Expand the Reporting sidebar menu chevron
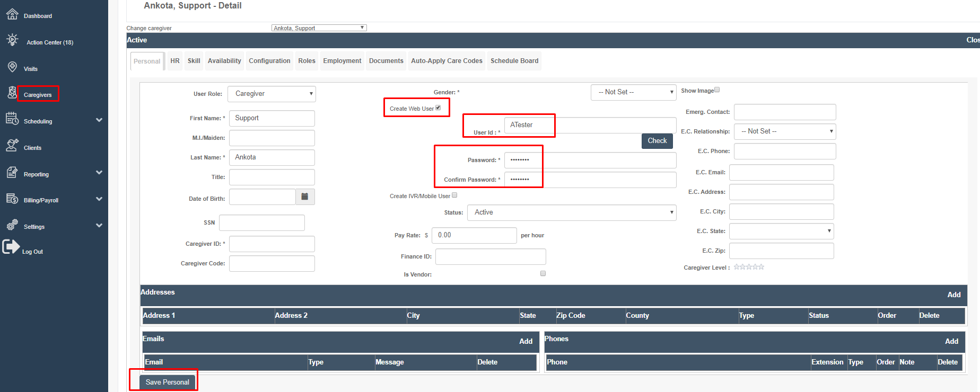The image size is (980, 392). (99, 173)
